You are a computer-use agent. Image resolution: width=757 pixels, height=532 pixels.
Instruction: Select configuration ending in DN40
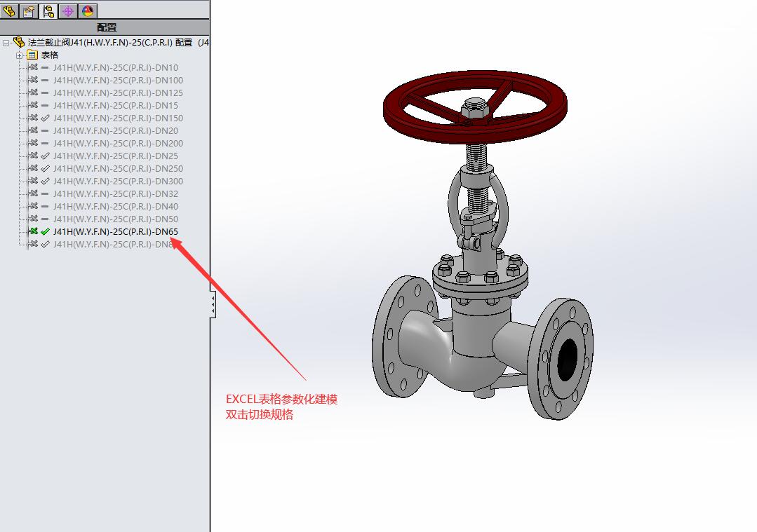[115, 206]
